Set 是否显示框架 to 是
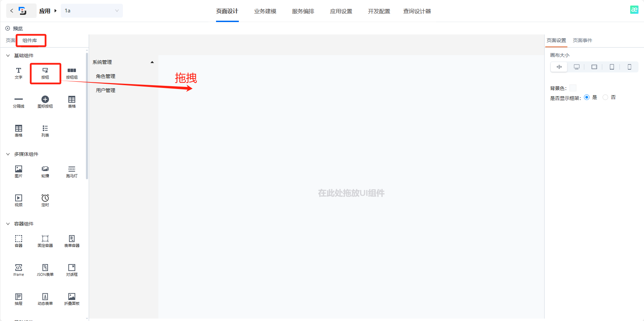The image size is (644, 321). tap(587, 98)
